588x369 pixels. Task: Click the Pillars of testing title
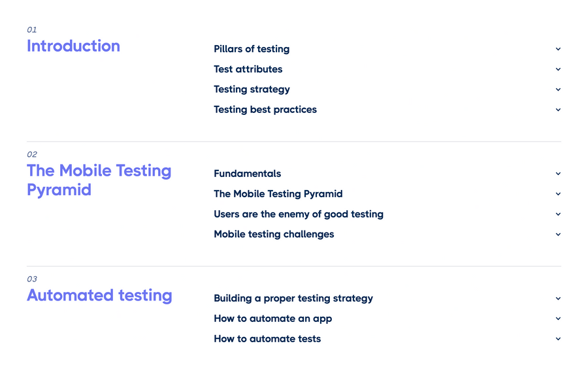click(252, 49)
